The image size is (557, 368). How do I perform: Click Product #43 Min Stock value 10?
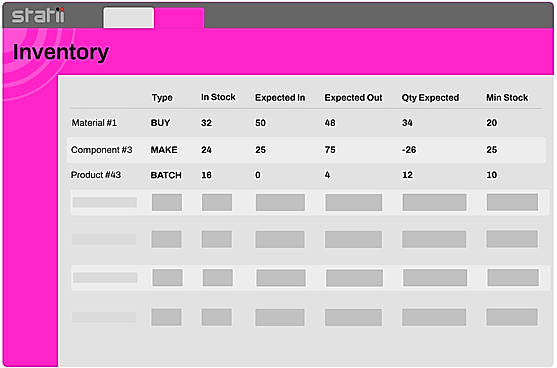tap(492, 175)
